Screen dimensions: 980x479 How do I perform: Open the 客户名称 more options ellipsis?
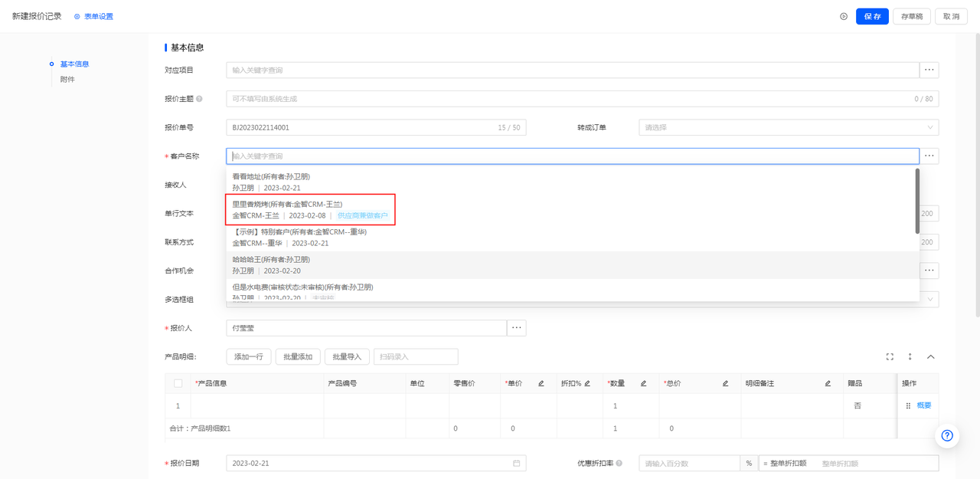pos(929,156)
